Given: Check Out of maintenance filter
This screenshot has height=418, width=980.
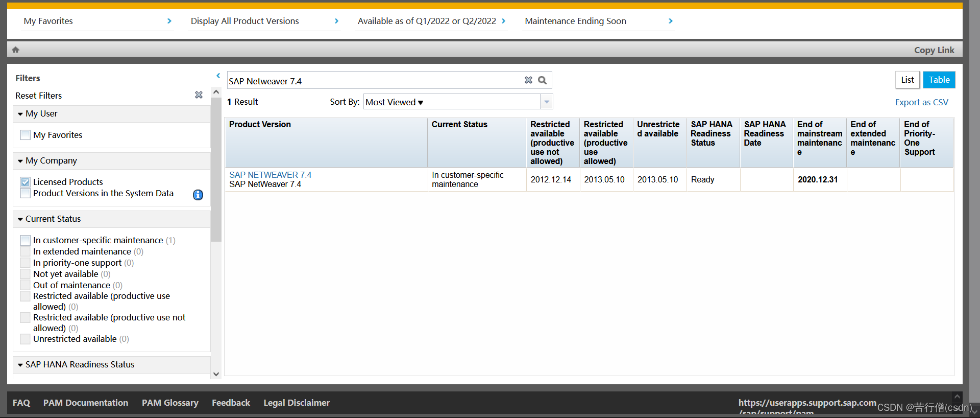Looking at the screenshot, I should (25, 285).
